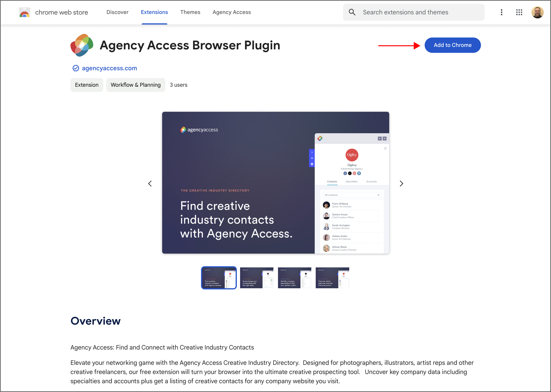Show the previous screenshot with left chevron
This screenshot has width=551, height=392.
150,184
